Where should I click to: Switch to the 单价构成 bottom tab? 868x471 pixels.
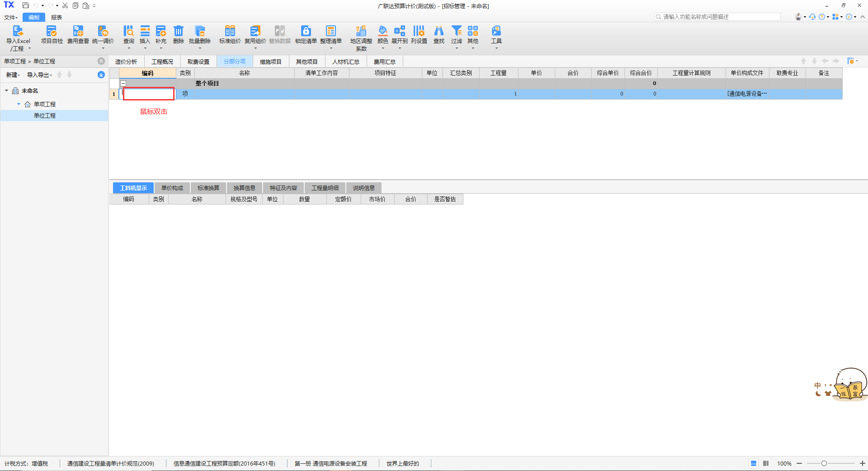pos(172,188)
